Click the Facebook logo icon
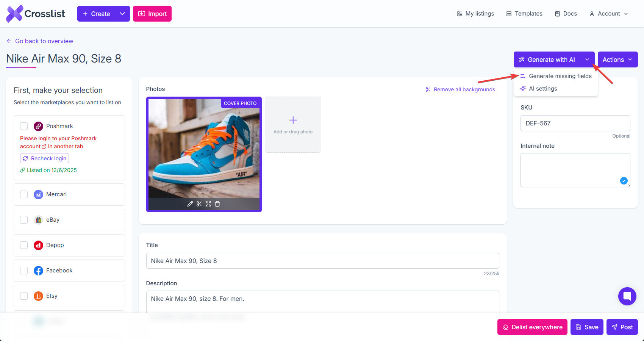 click(38, 271)
